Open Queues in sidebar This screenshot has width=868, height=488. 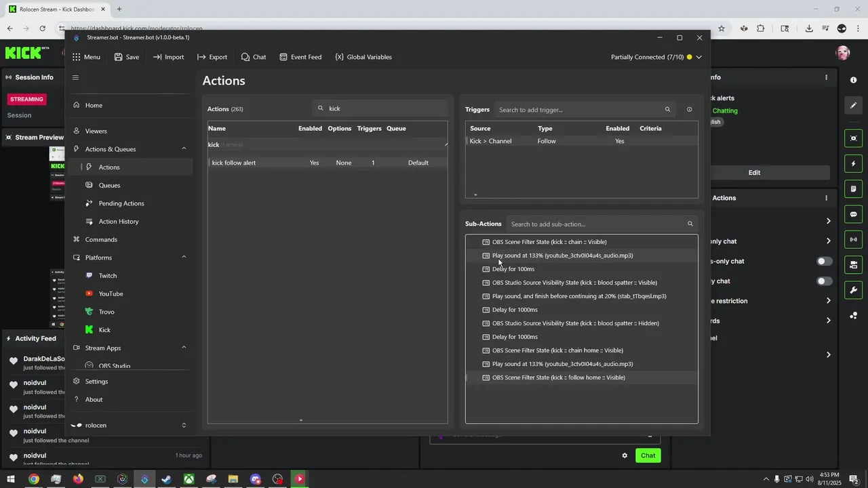(109, 185)
